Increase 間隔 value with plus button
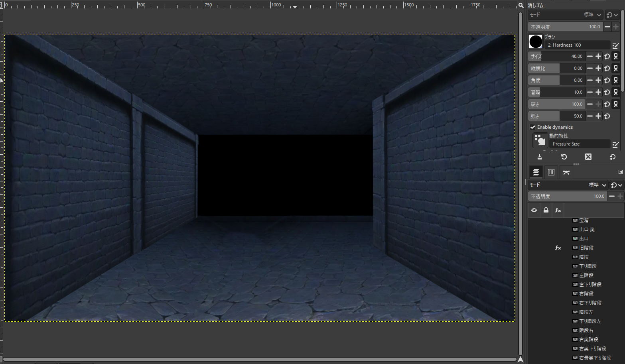 point(598,92)
